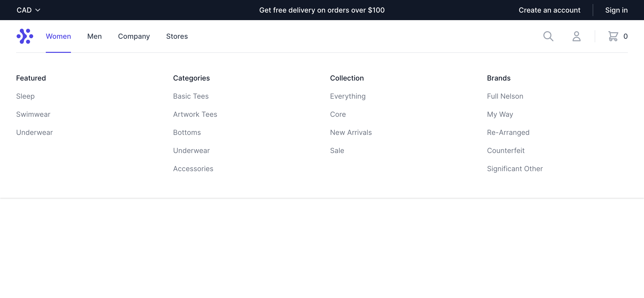Viewport: 644px width, 298px height.
Task: Select Sleep under Featured
Action: pyautogui.click(x=25, y=96)
